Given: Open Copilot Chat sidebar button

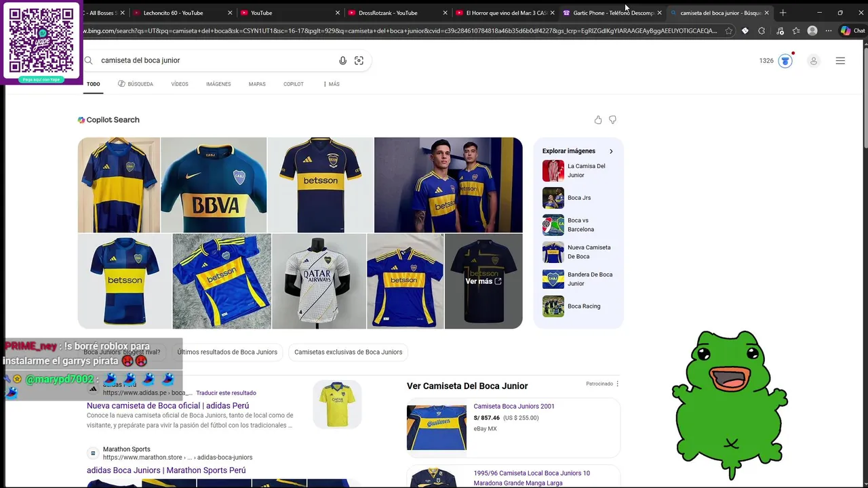Looking at the screenshot, I should [x=853, y=30].
